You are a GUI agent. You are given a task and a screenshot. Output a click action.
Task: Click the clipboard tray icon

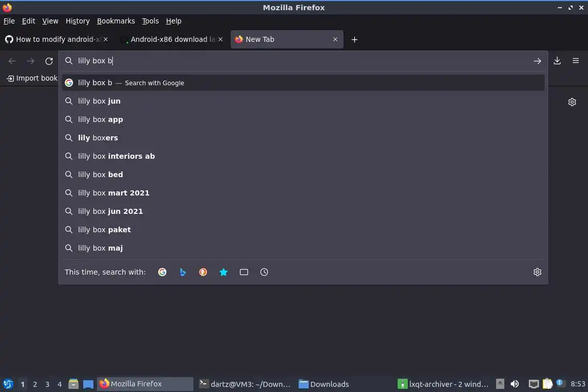click(547, 384)
